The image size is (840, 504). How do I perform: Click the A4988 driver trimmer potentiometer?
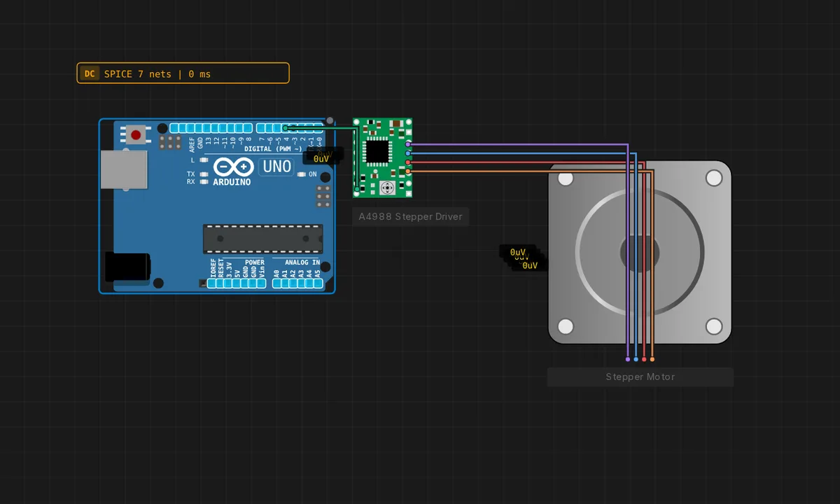click(386, 188)
